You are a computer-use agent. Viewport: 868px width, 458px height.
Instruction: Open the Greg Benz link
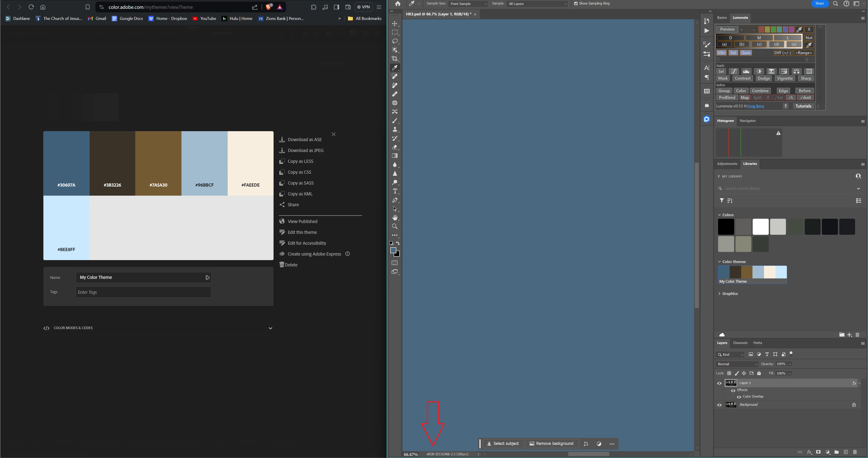point(755,106)
